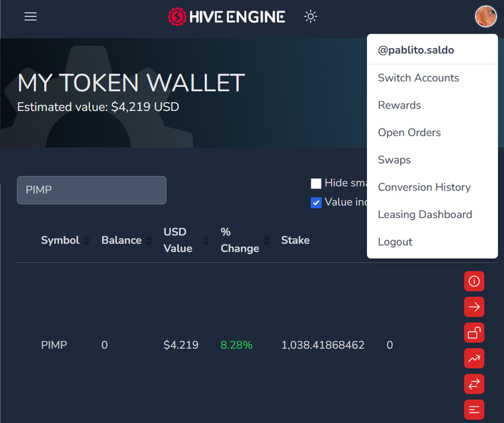This screenshot has height=423, width=504.
Task: Open PIMP history lines button
Action: [x=474, y=409]
